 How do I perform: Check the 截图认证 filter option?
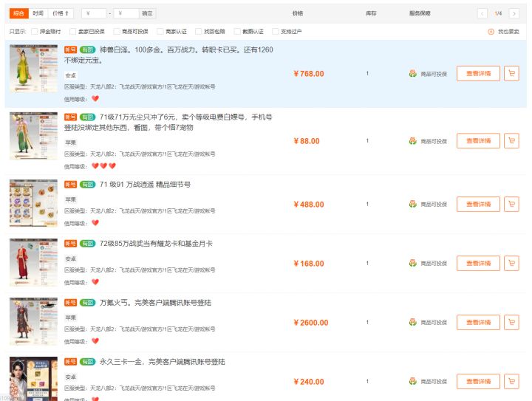(x=237, y=32)
